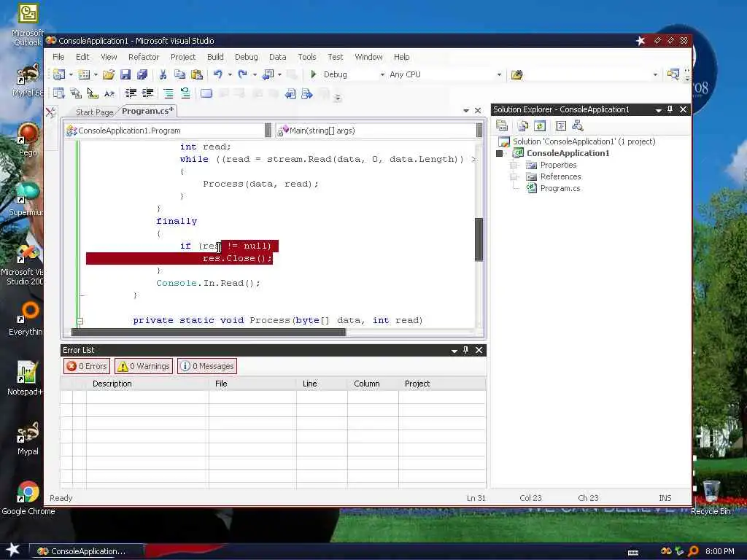Undo the last edit
The width and height of the screenshot is (747, 560).
click(218, 74)
